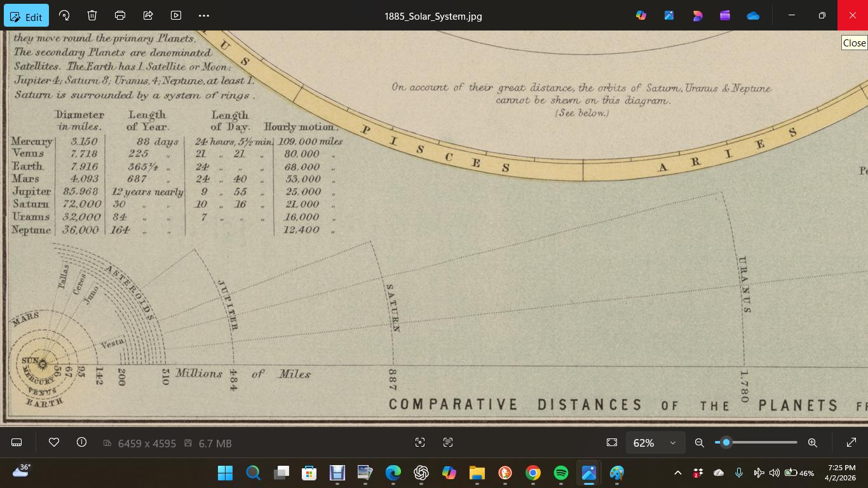
Task: Share the photo via the share icon
Action: click(x=148, y=15)
